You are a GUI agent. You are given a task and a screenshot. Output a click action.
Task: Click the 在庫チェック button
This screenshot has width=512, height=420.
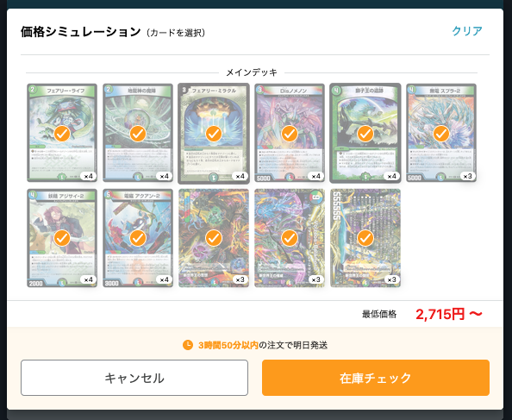tap(376, 378)
